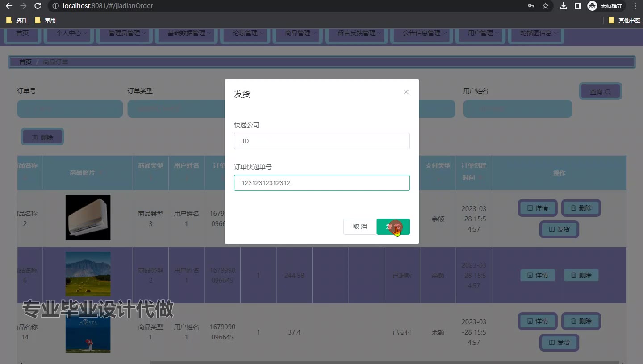Click the incognito 无痕模式 indicator
Image resolution: width=643 pixels, height=364 pixels.
click(x=605, y=6)
